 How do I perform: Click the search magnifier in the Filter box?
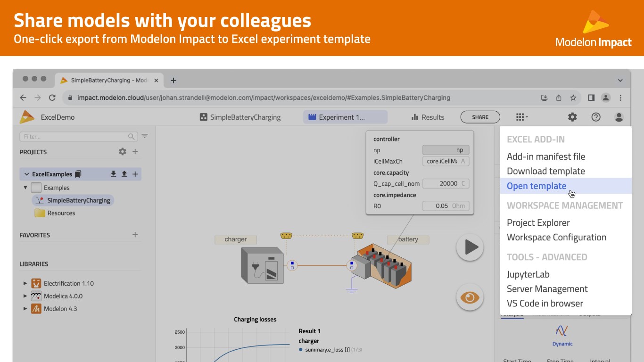132,137
